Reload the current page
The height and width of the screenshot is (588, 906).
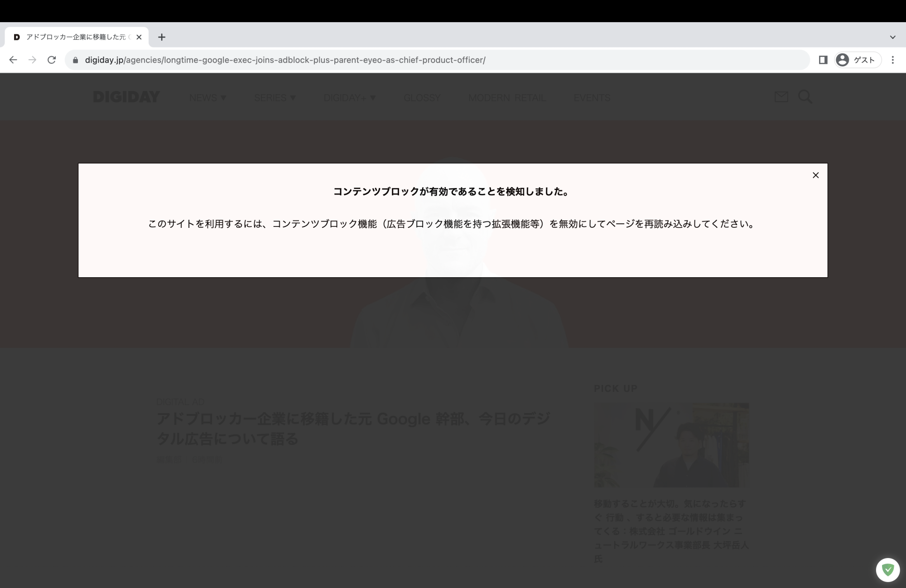(51, 59)
